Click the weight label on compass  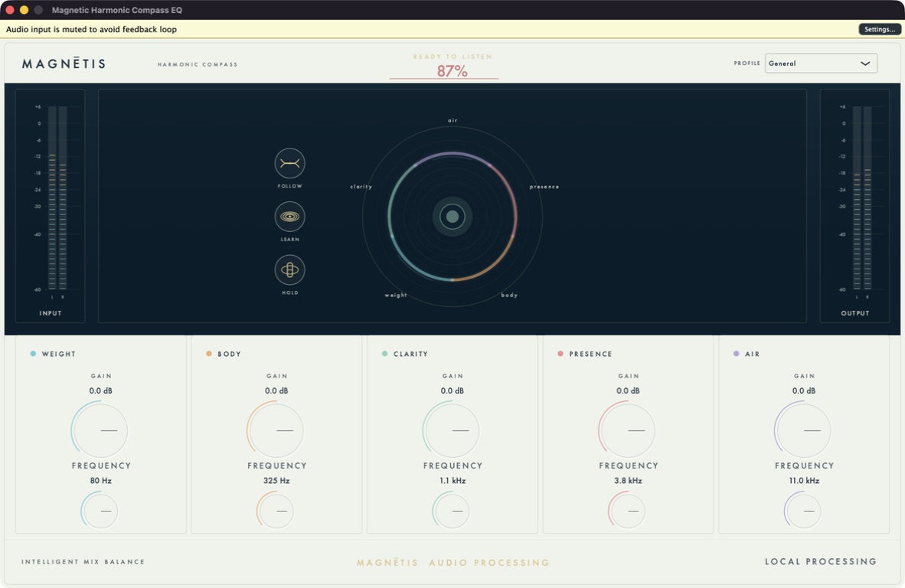pyautogui.click(x=396, y=296)
